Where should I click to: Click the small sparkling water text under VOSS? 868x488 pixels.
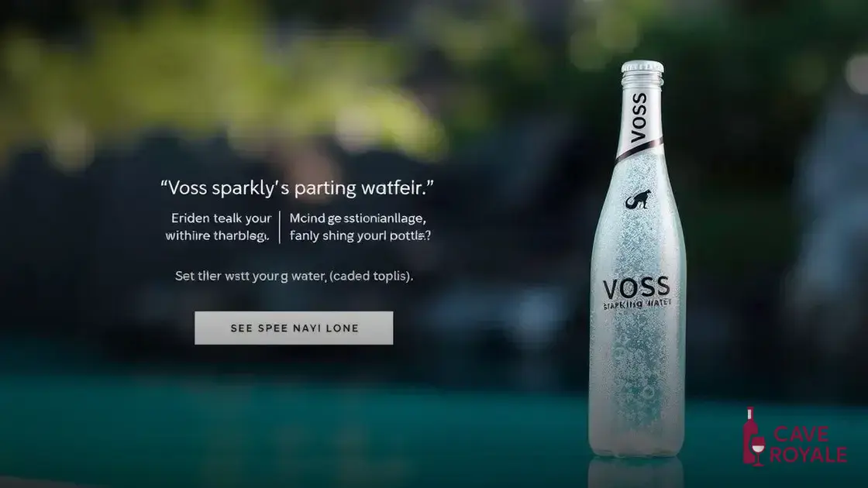[x=637, y=304]
